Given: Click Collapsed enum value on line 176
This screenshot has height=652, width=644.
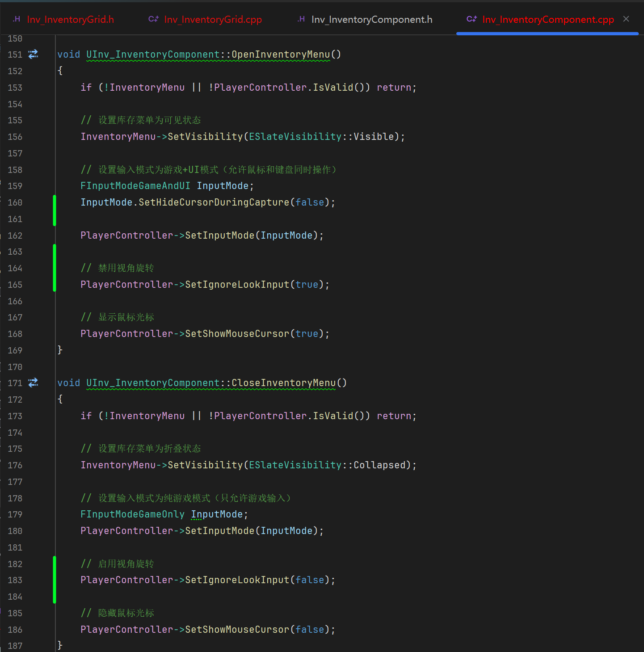Looking at the screenshot, I should click(x=379, y=465).
